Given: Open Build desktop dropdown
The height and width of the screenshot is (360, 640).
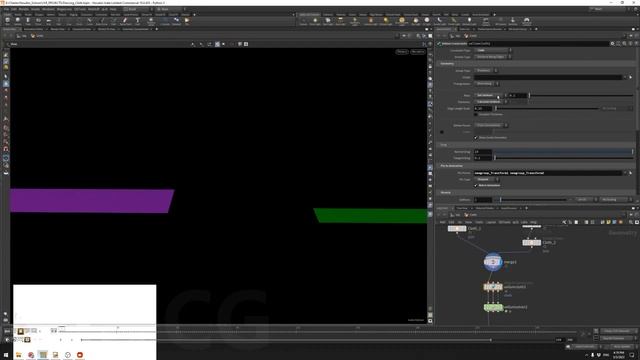Looking at the screenshot, I should [x=138, y=9].
